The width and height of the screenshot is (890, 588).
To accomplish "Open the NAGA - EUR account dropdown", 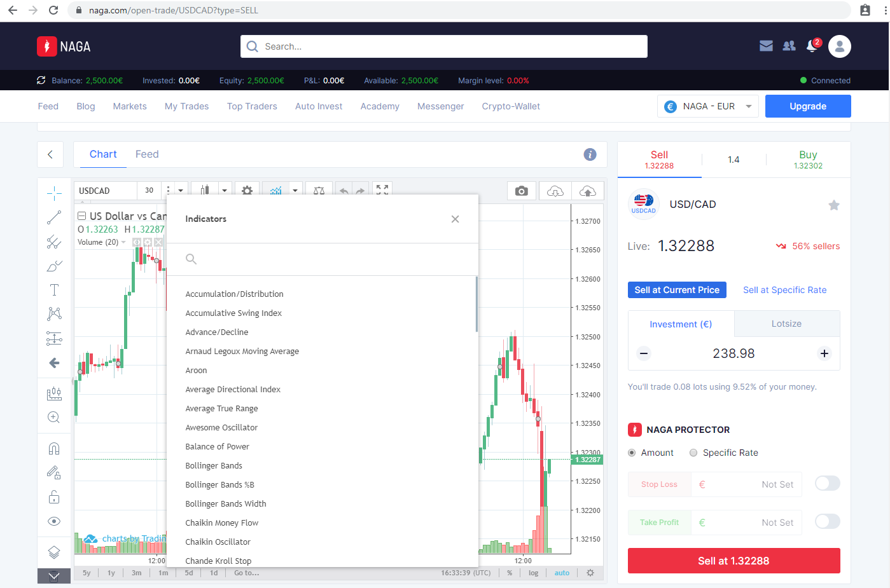I will tap(708, 106).
